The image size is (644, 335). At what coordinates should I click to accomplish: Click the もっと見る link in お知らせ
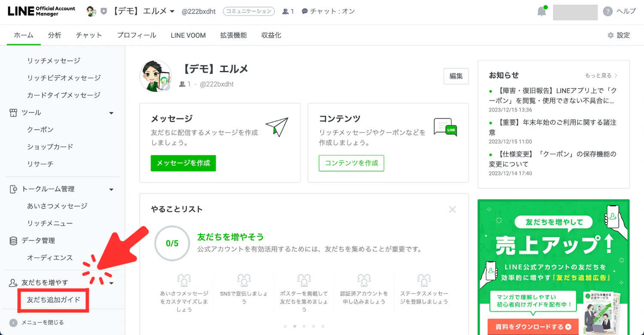click(x=601, y=75)
